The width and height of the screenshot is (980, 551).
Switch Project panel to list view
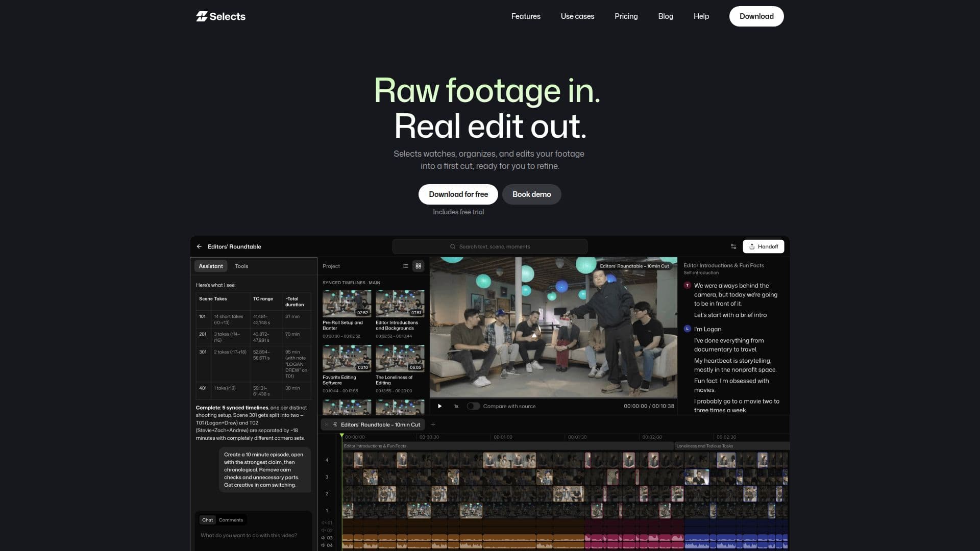[x=405, y=266]
